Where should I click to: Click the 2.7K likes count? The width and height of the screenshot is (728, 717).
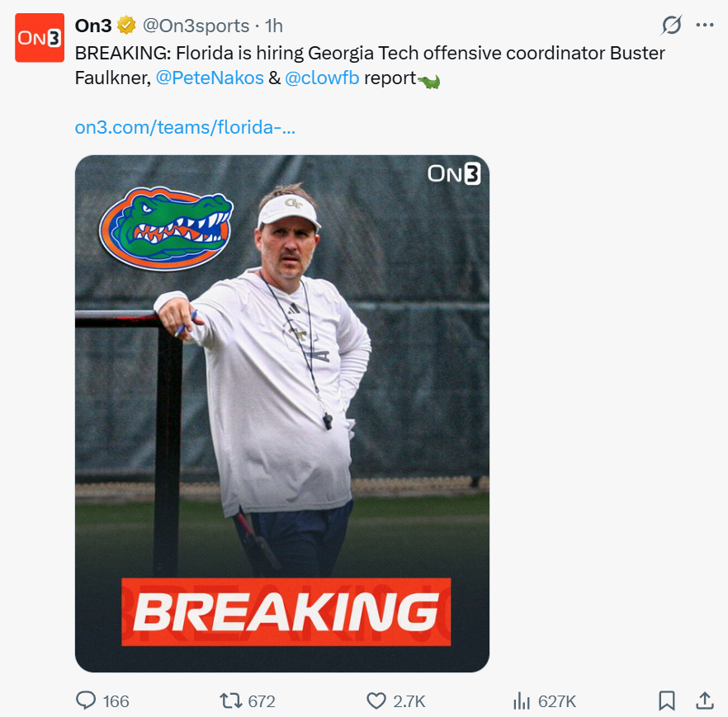click(x=409, y=701)
